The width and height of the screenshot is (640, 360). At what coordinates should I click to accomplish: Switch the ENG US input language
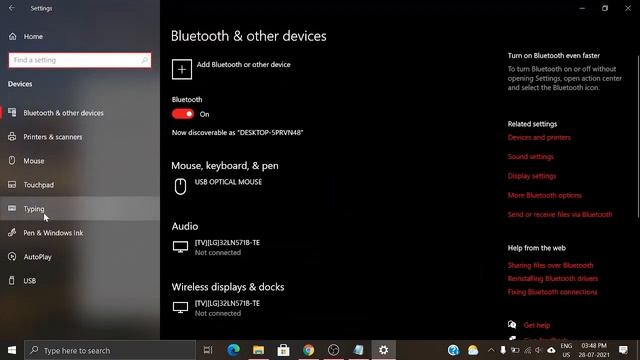(x=566, y=350)
